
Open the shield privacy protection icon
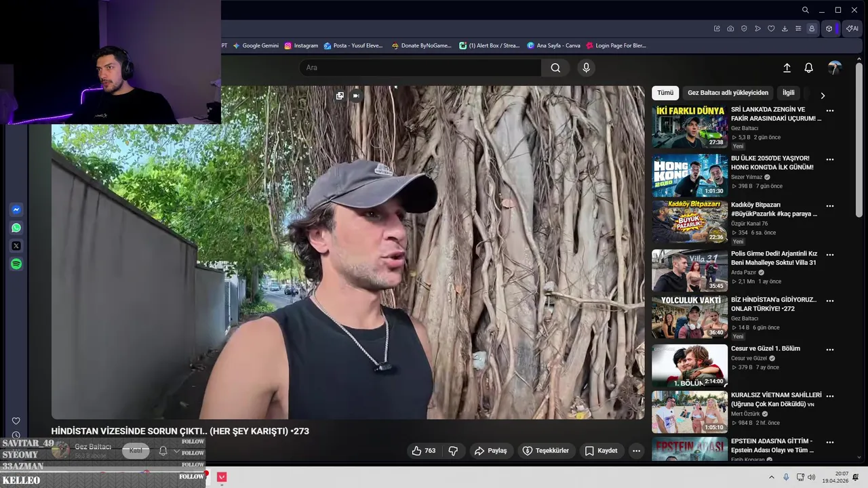pyautogui.click(x=744, y=28)
